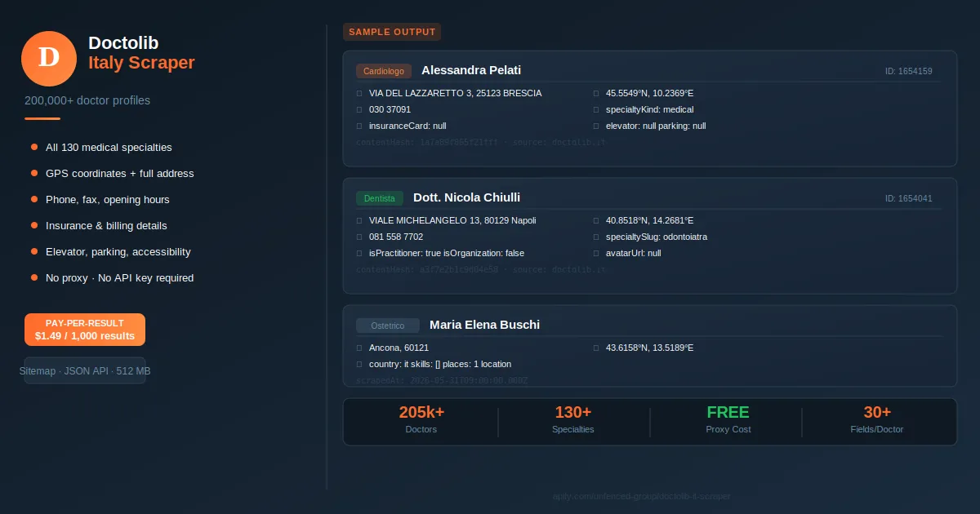Screen dimensions: 980x514
Task: Click coordinates 45.5549°N, 10.2369°E
Action: (649, 93)
